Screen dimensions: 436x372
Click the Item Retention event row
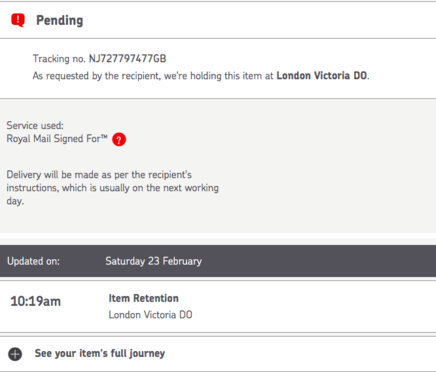[x=218, y=307]
